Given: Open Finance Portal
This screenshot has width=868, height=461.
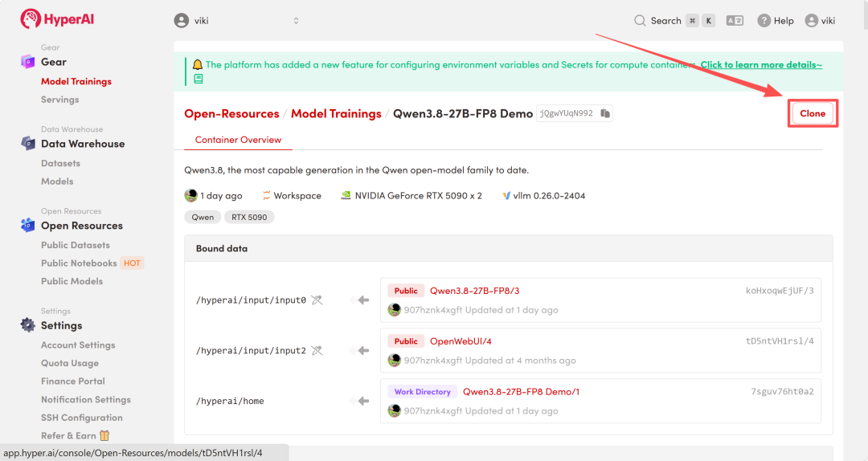Looking at the screenshot, I should pyautogui.click(x=73, y=381).
